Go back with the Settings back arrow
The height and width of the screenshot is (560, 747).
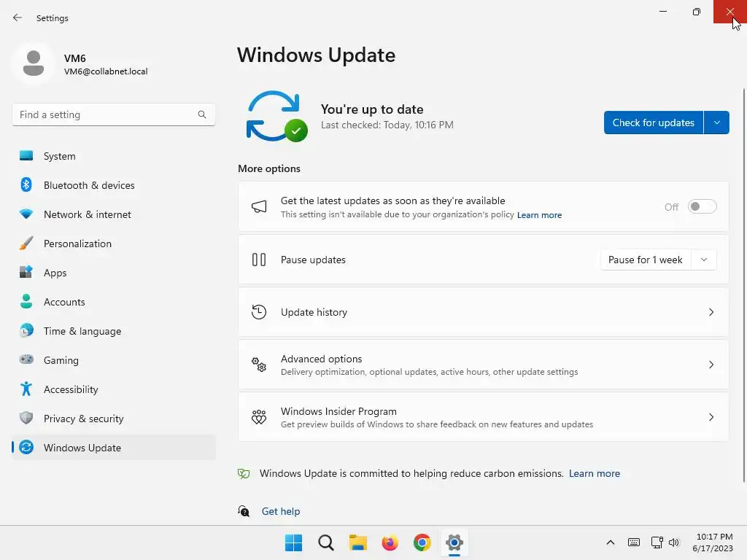[x=18, y=17]
